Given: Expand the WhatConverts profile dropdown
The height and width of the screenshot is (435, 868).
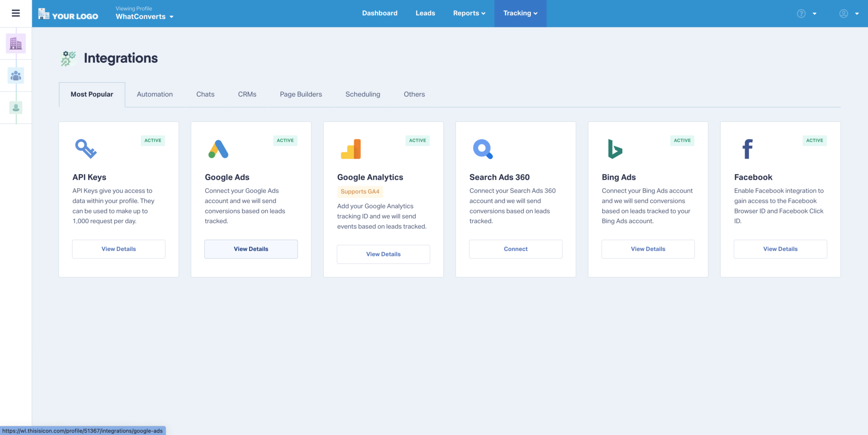Looking at the screenshot, I should click(145, 17).
